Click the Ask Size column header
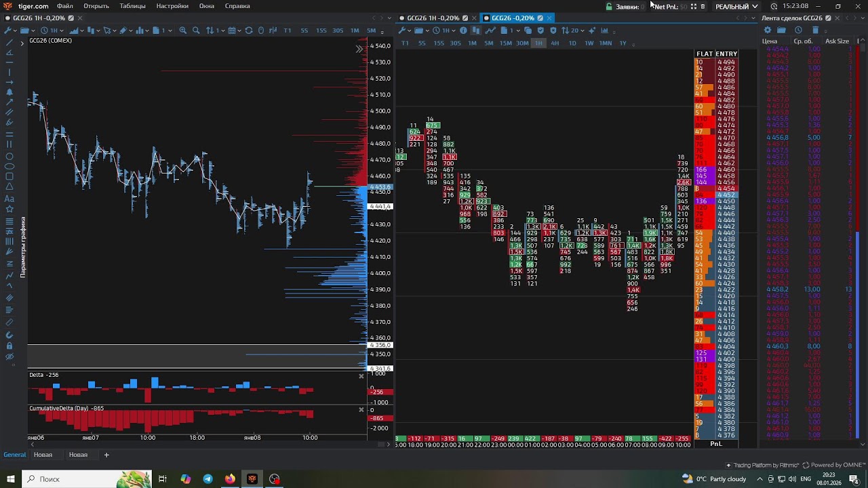The image size is (868, 488). point(837,41)
